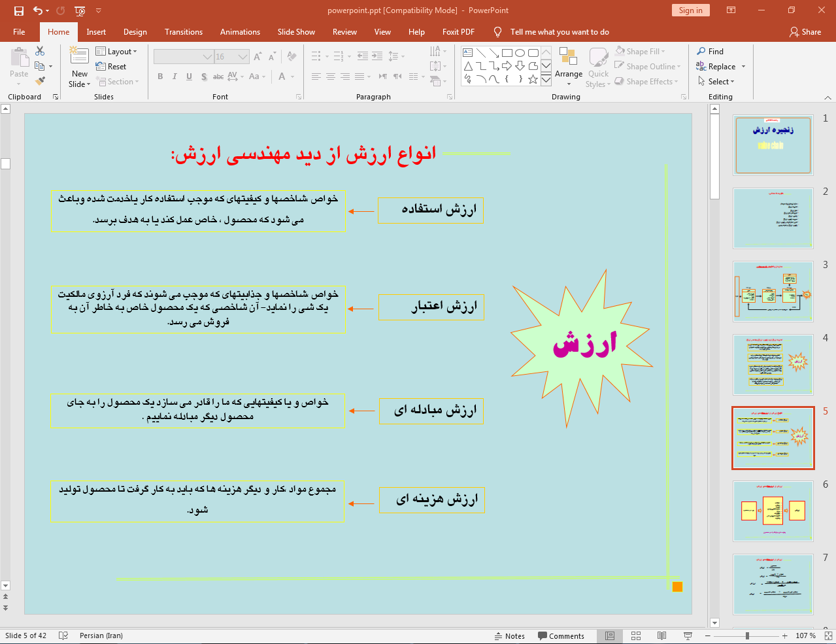Open Quick Styles gallery

tap(598, 67)
